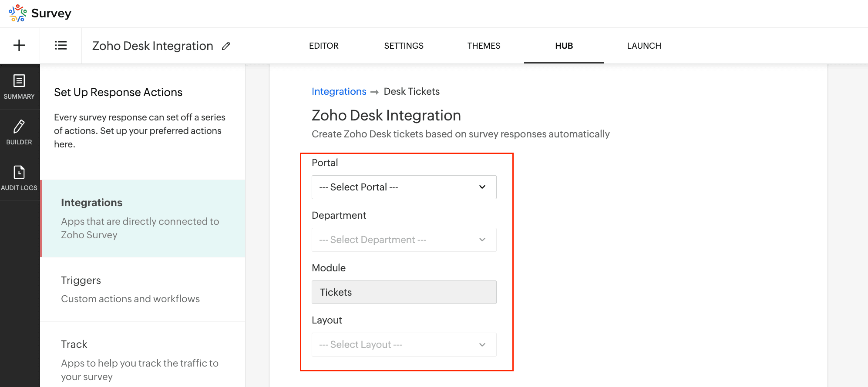868x387 pixels.
Task: Open the Summary sidebar icon
Action: coord(19,87)
